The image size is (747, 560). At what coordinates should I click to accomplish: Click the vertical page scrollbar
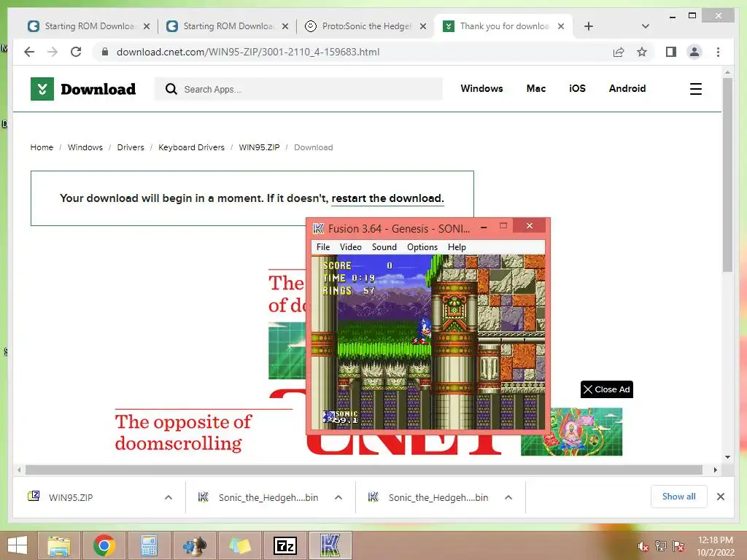click(727, 174)
